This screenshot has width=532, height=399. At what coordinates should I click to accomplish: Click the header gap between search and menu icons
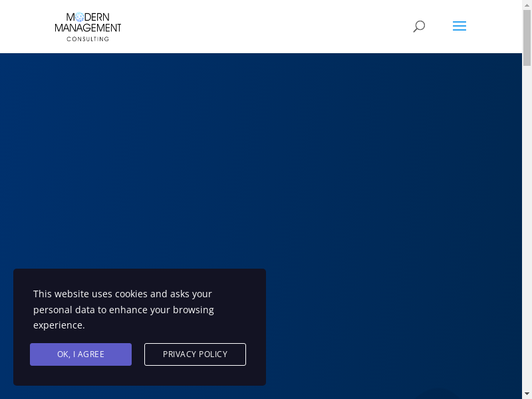pyautogui.click(x=439, y=27)
